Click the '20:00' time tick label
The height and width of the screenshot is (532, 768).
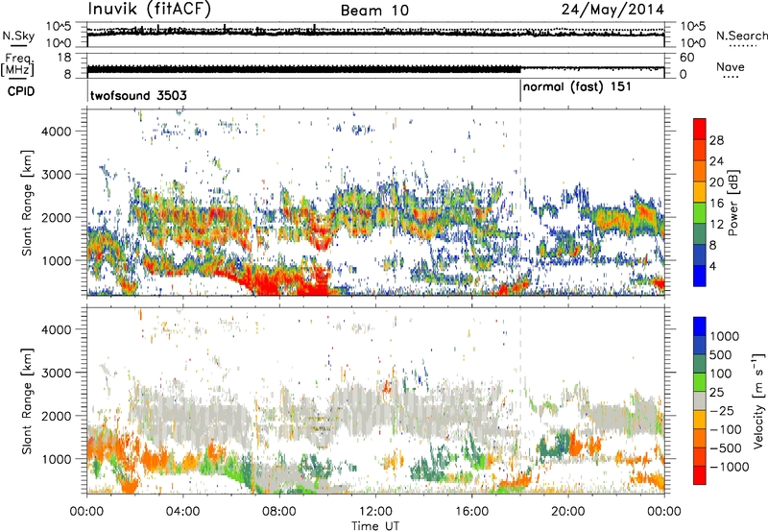click(x=567, y=512)
